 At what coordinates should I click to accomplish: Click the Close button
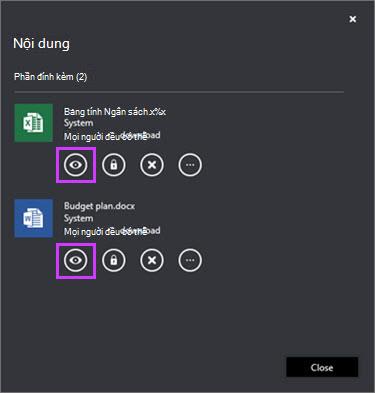322,367
